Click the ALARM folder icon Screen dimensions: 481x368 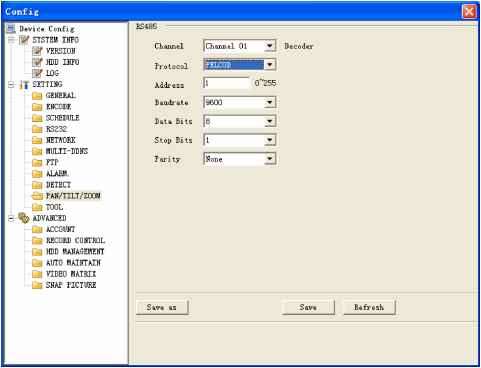pyautogui.click(x=37, y=174)
